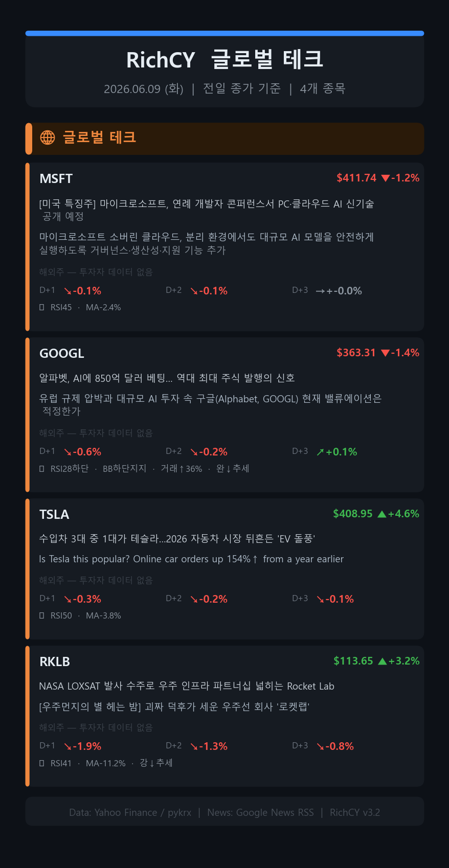Open the Tesla online car orders headline
The image size is (449, 868).
pos(191,559)
